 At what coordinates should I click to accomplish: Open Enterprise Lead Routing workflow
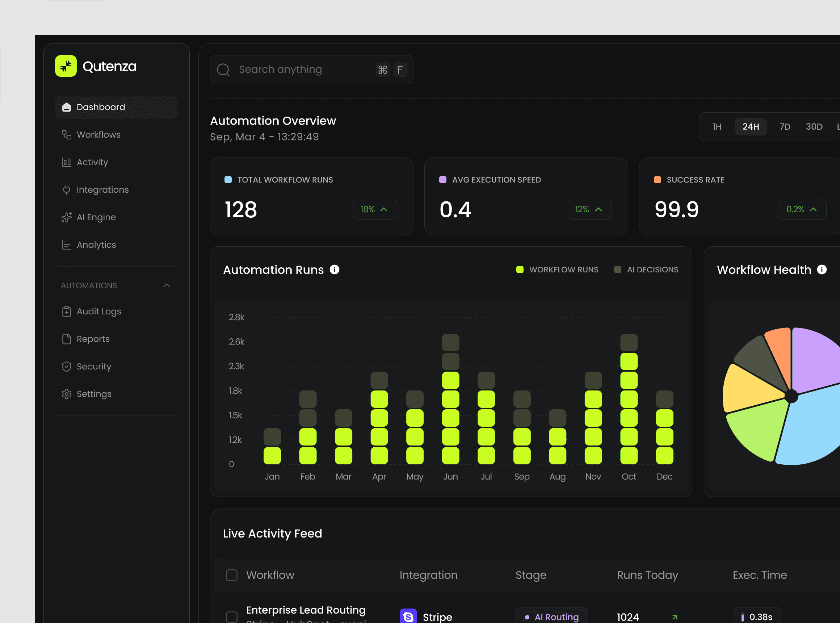pyautogui.click(x=306, y=610)
